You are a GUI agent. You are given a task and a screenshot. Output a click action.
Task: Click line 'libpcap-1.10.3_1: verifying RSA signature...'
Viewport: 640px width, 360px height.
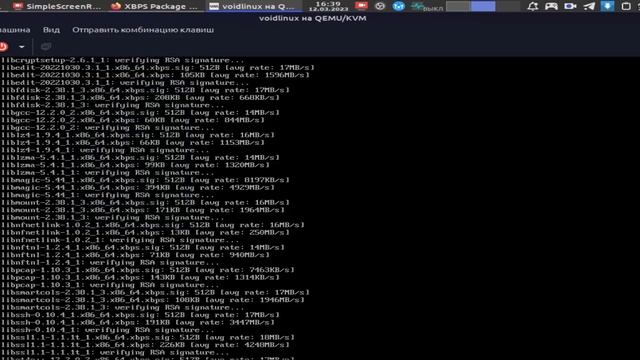(110, 285)
